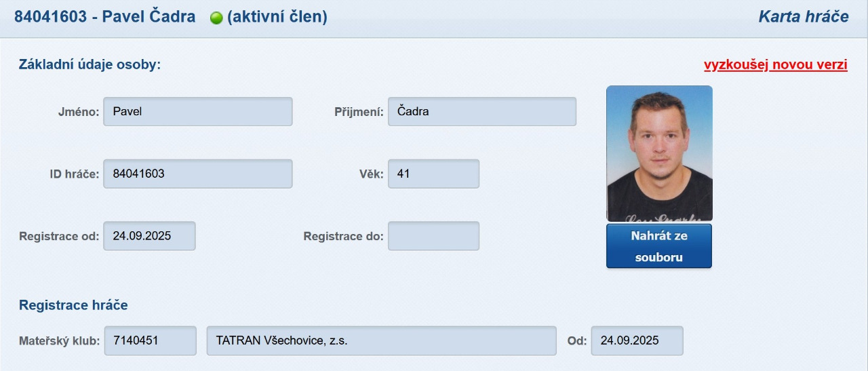Image resolution: width=868 pixels, height=371 pixels.
Task: Select the TATRAN Všechovice club name field
Action: (x=381, y=340)
